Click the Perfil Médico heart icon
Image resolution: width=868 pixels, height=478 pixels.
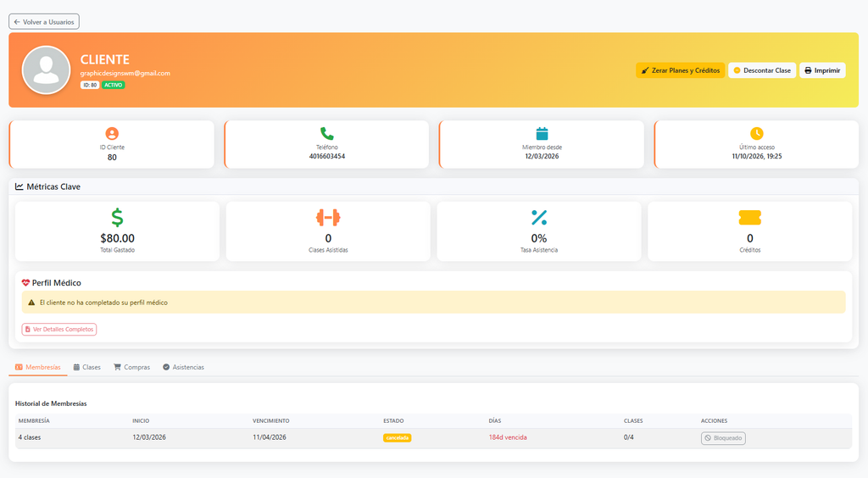(x=25, y=283)
